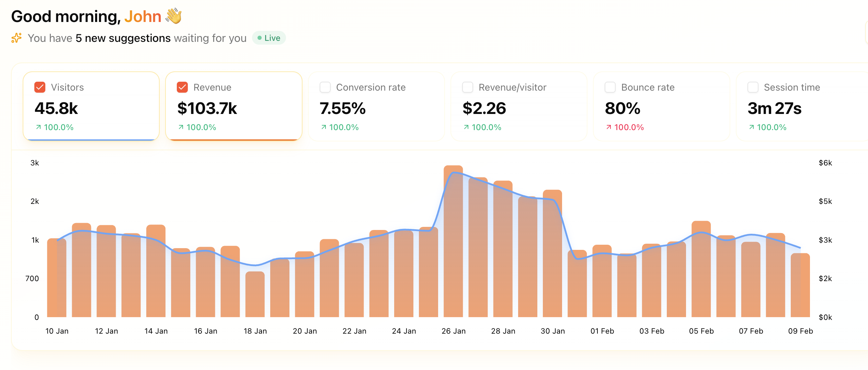
Task: Click the 10 Jan axis label
Action: [x=57, y=331]
